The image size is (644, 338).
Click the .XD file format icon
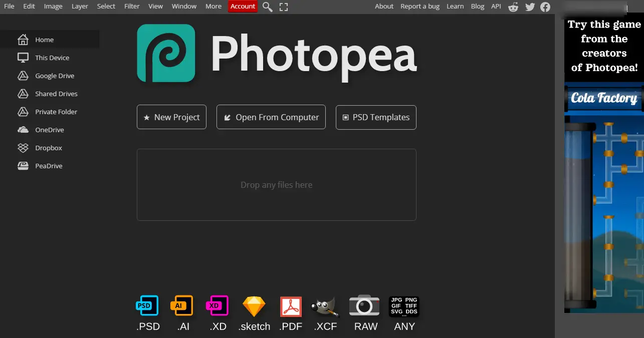point(217,306)
